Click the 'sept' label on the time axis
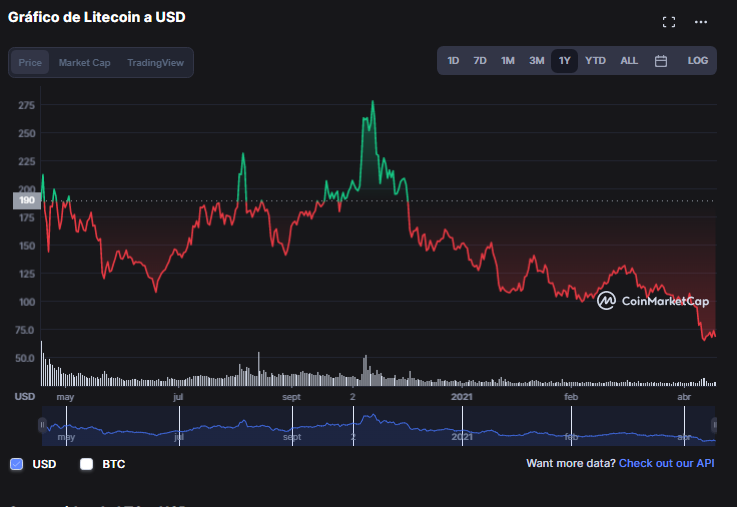The height and width of the screenshot is (507, 737). pos(291,397)
